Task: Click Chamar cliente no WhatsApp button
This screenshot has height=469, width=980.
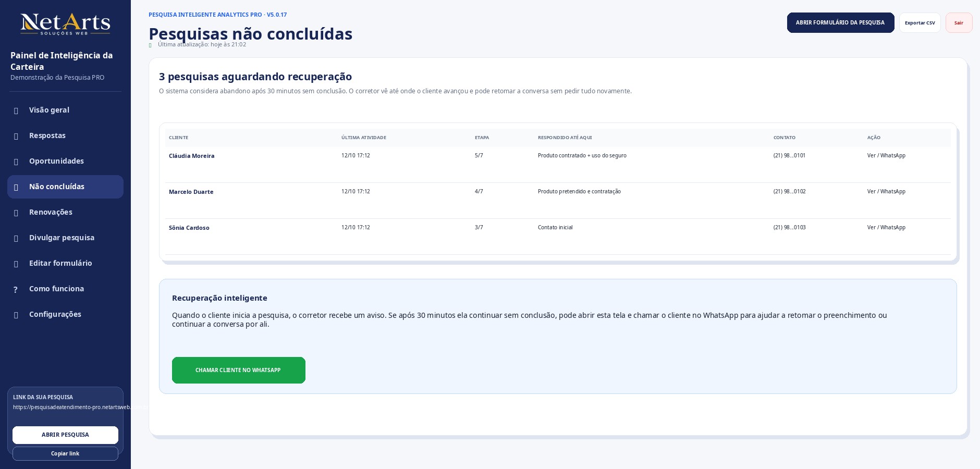Action: pos(239,370)
